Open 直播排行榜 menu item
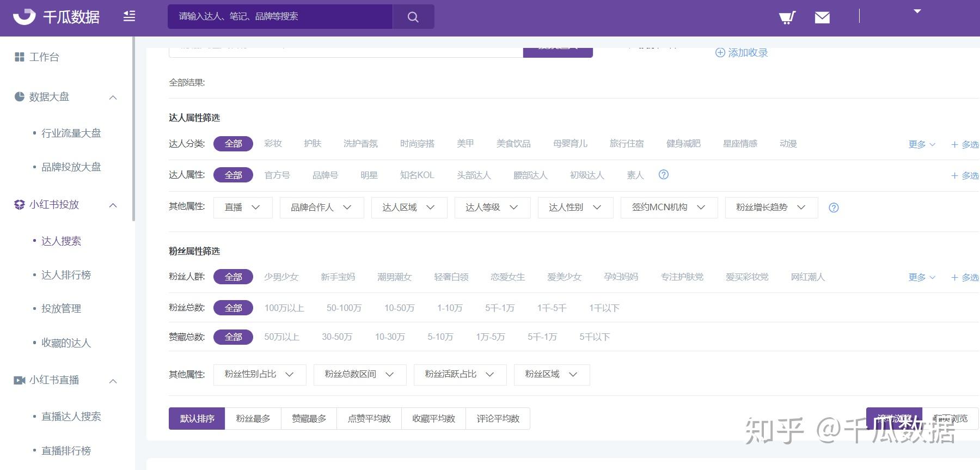Screen dimensions: 980x470 point(66,451)
